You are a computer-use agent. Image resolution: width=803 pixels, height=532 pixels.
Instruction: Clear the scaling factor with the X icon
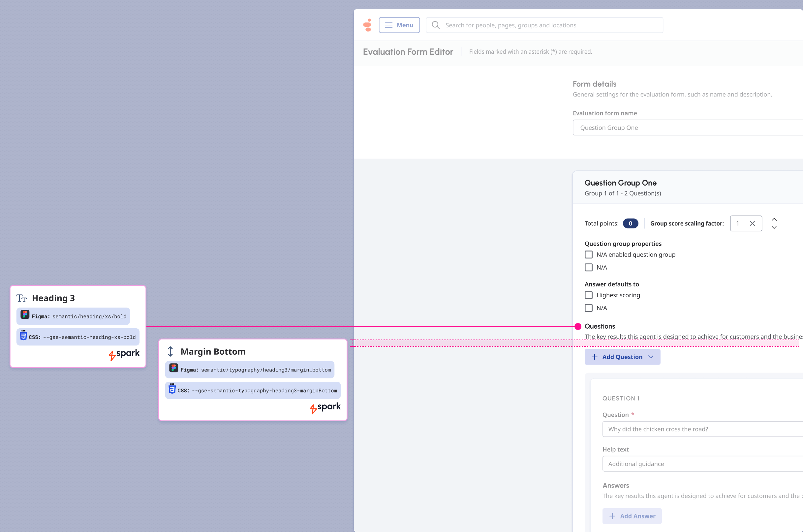[752, 223]
